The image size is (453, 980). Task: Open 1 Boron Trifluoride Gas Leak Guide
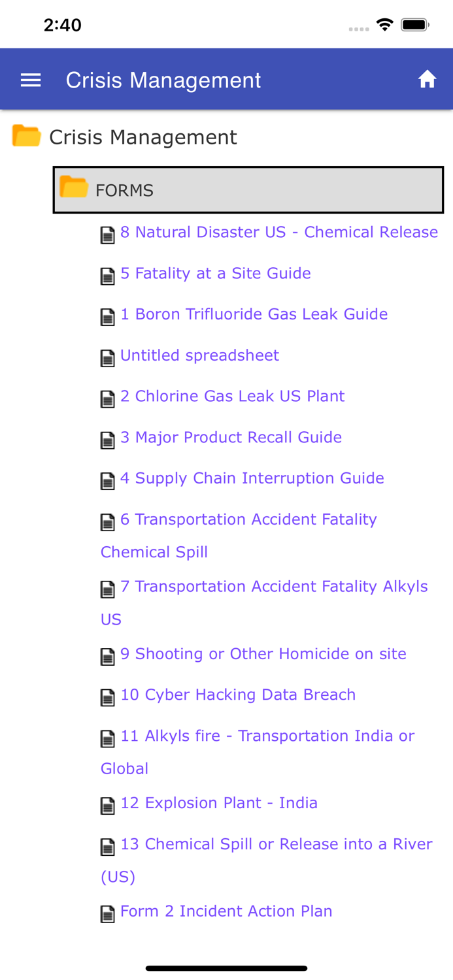[254, 314]
